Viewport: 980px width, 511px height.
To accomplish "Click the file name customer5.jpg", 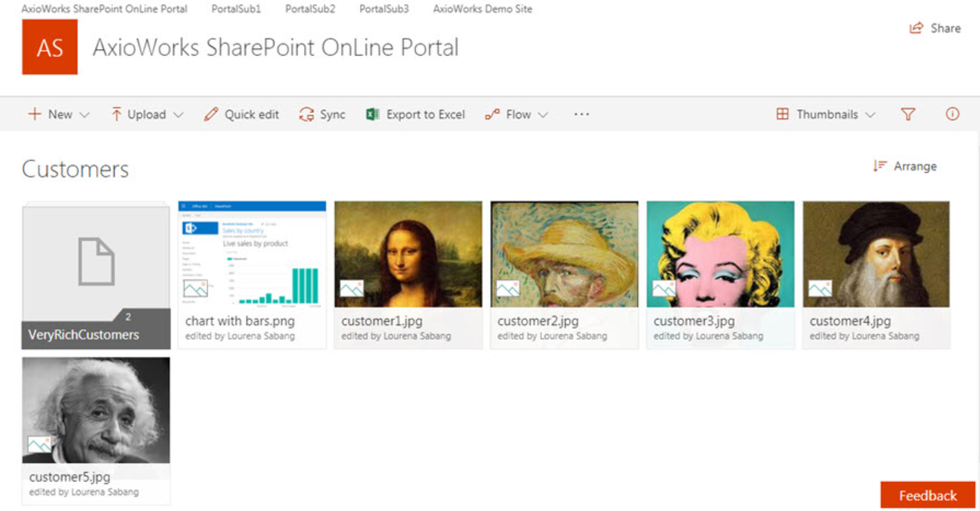I will pos(69,477).
